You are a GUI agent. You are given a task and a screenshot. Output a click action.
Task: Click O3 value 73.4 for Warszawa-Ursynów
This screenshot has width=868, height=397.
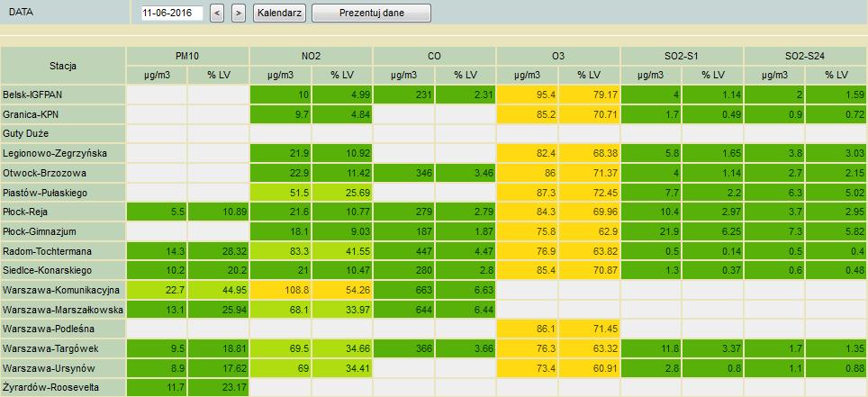point(527,368)
